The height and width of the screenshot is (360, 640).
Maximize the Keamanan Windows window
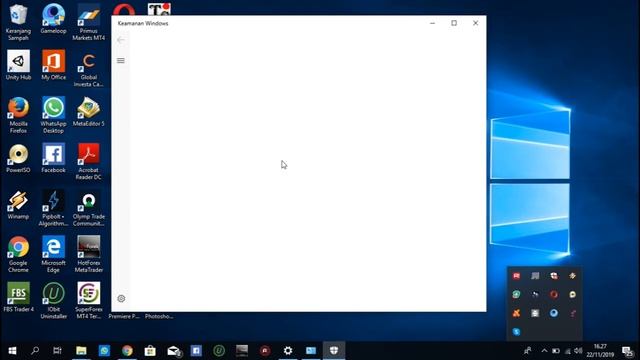point(454,23)
